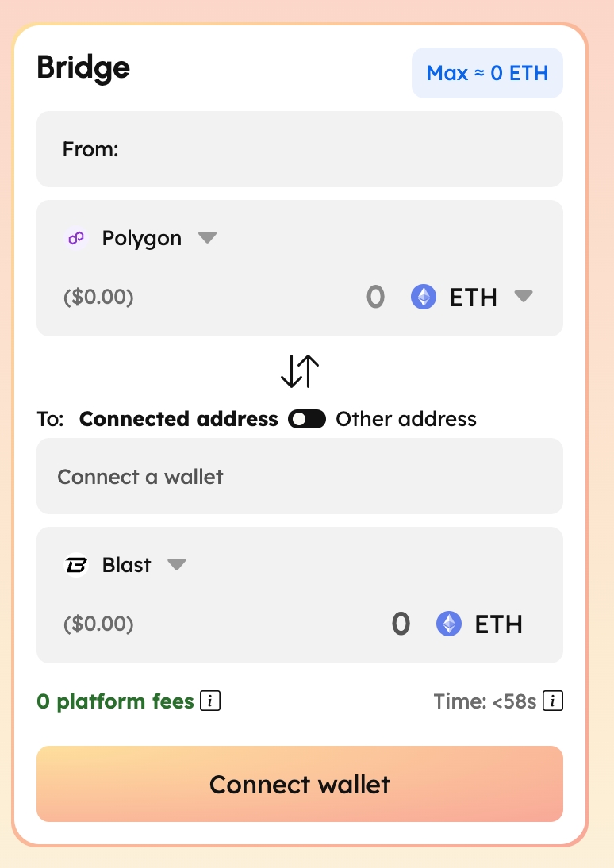Image resolution: width=614 pixels, height=868 pixels.
Task: Expand the Blast destination network dropdown
Action: pos(176,565)
